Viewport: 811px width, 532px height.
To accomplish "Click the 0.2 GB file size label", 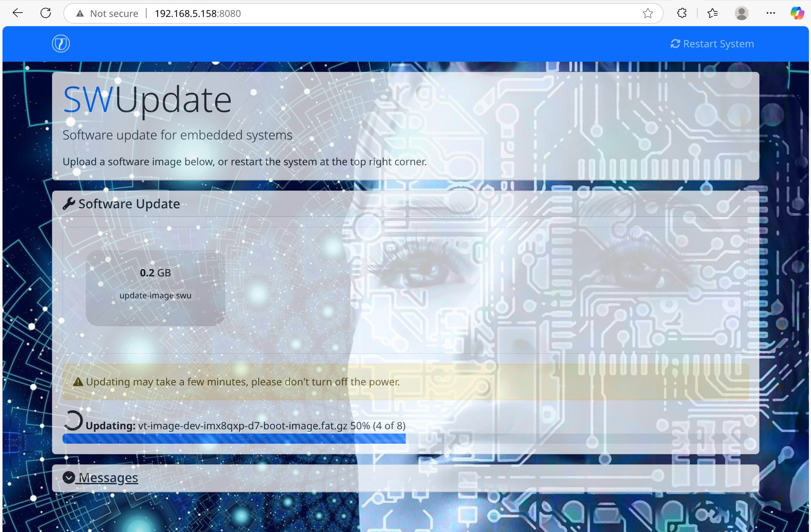I will (x=155, y=273).
